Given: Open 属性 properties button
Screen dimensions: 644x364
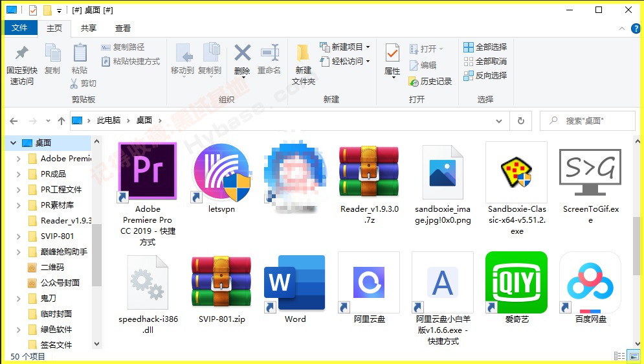Looking at the screenshot, I should (x=392, y=61).
